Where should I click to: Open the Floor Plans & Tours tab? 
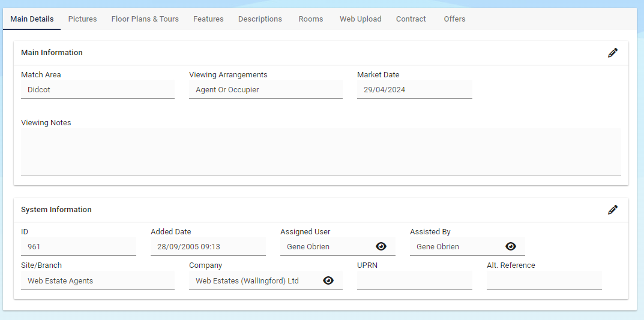point(145,19)
